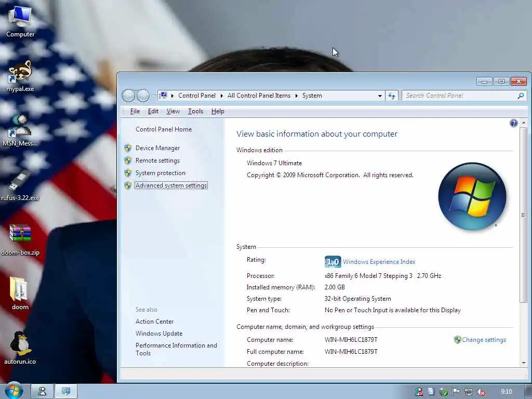The height and width of the screenshot is (399, 532).
Task: Click the Forward navigation button
Action: tap(143, 96)
